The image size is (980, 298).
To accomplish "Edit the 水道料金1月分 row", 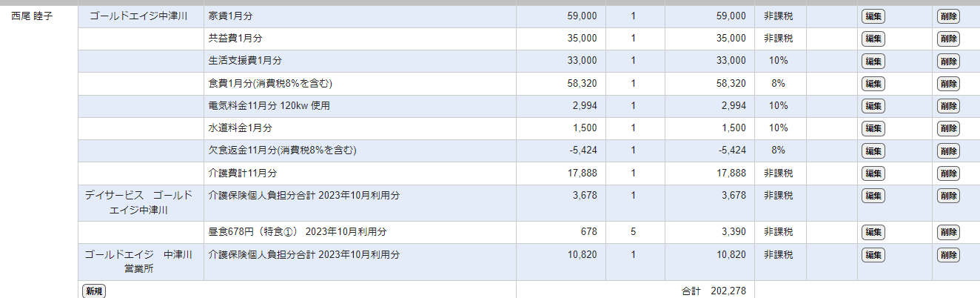I will 873,128.
